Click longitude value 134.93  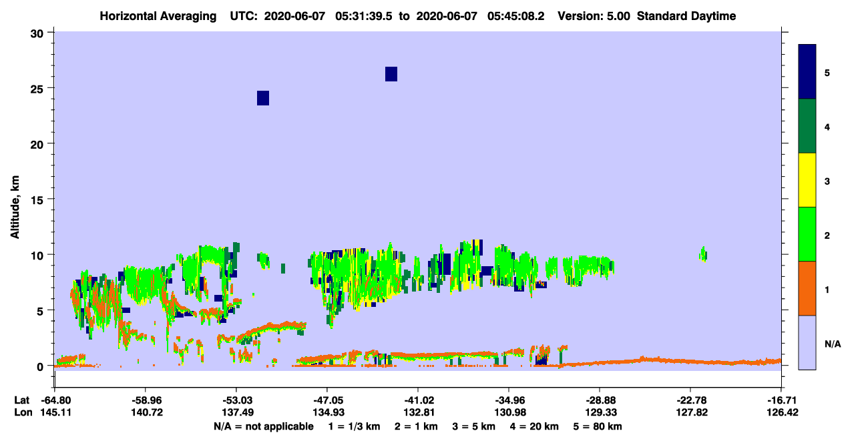pyautogui.click(x=327, y=412)
